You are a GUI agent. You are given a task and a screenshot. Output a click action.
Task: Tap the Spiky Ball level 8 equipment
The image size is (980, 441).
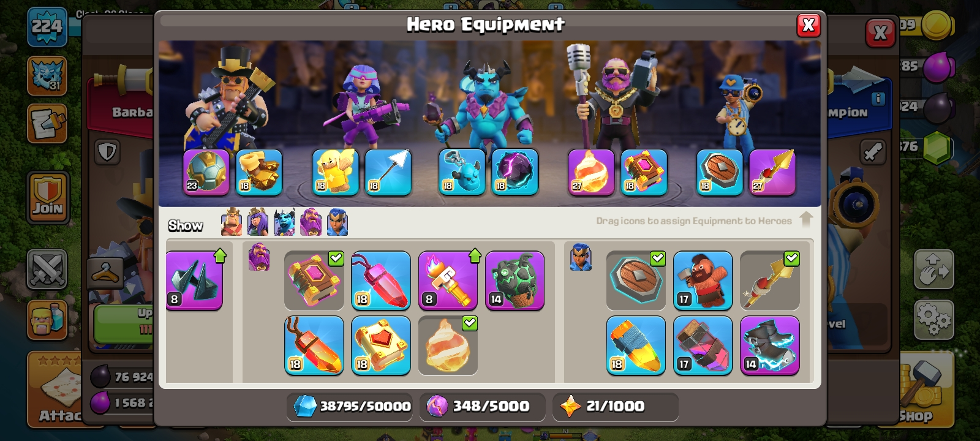[x=194, y=280]
